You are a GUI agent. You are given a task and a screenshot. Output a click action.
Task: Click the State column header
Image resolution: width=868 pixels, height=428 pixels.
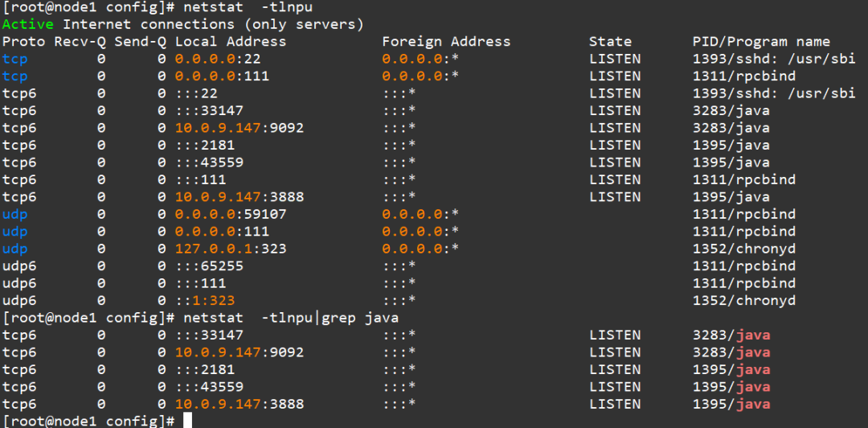coord(610,42)
